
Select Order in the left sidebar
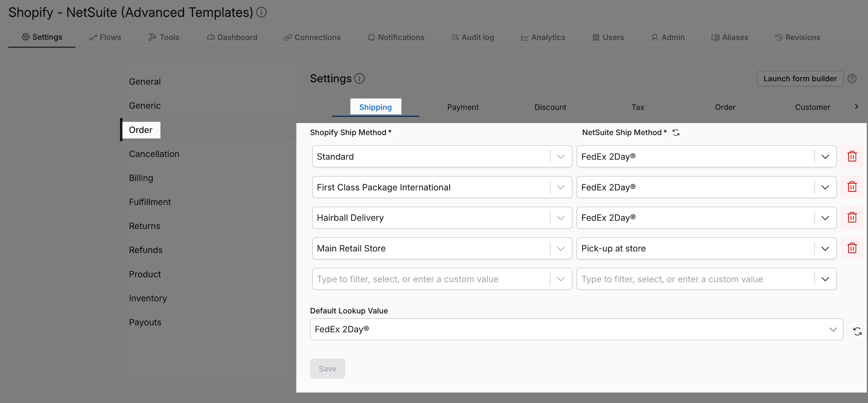click(140, 130)
